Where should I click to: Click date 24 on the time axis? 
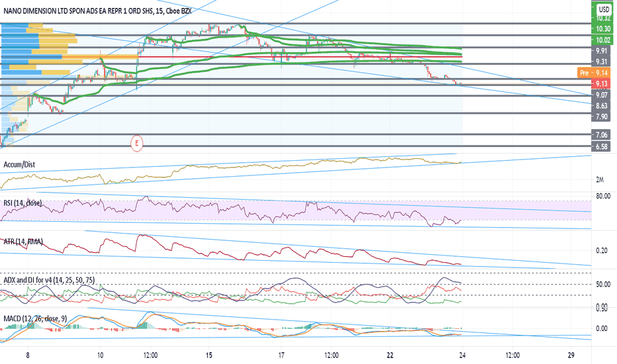pyautogui.click(x=462, y=355)
